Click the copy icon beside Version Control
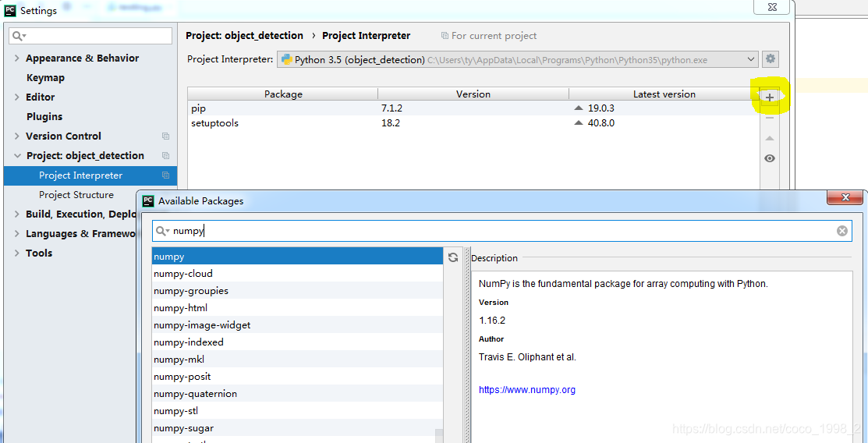 coord(165,136)
